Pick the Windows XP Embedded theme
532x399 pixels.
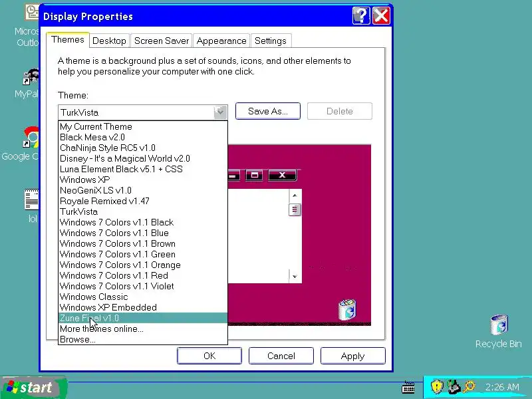point(143,307)
